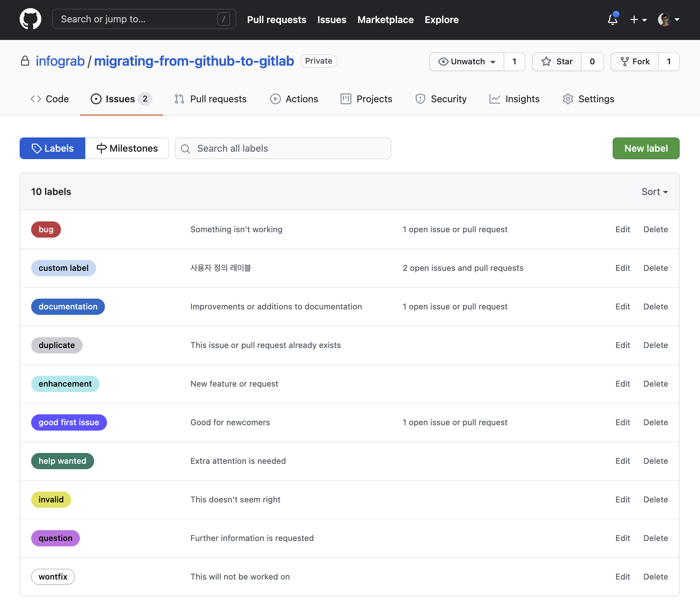This screenshot has width=700, height=608.
Task: Select the Labels tab
Action: [52, 148]
